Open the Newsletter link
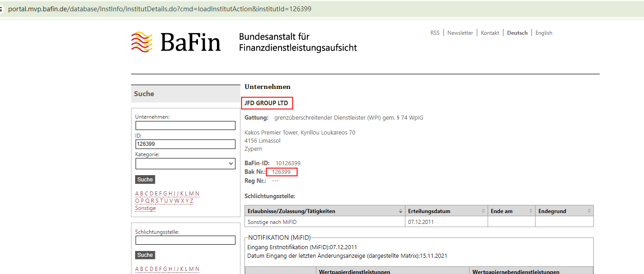The height and width of the screenshot is (274, 644). coord(460,33)
